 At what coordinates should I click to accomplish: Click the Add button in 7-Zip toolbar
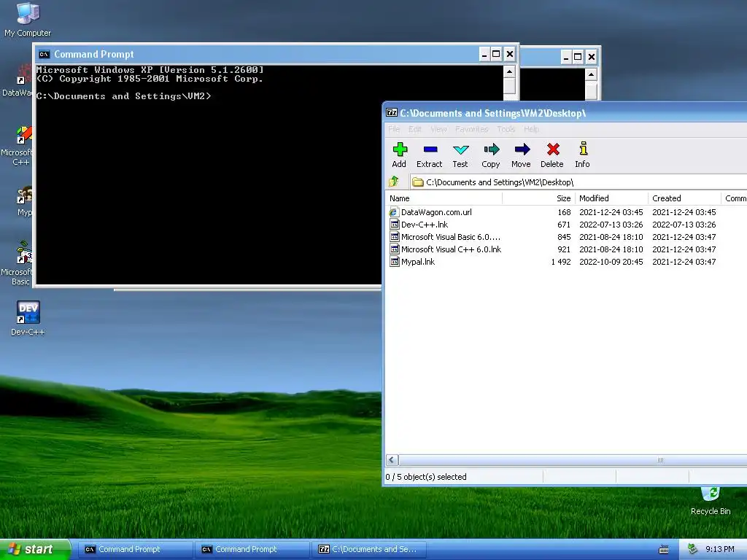pyautogui.click(x=399, y=155)
